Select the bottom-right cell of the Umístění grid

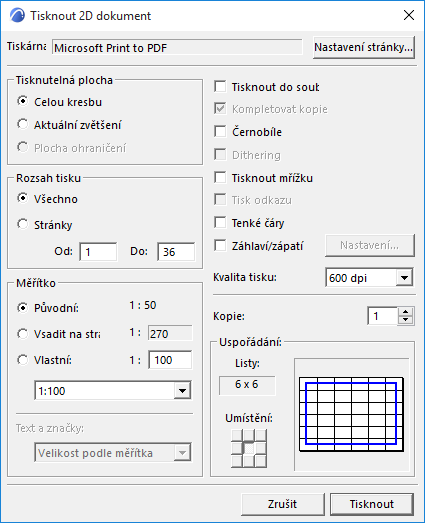tap(261, 461)
